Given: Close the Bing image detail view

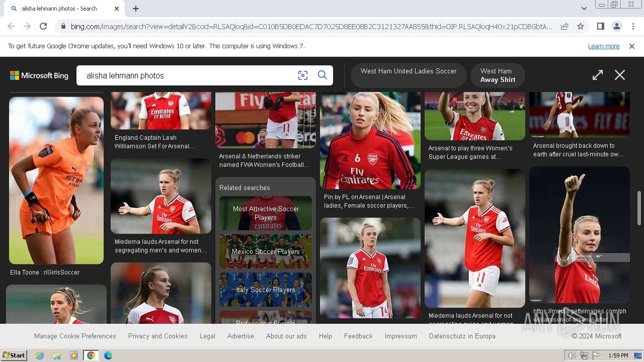Looking at the screenshot, I should [620, 75].
